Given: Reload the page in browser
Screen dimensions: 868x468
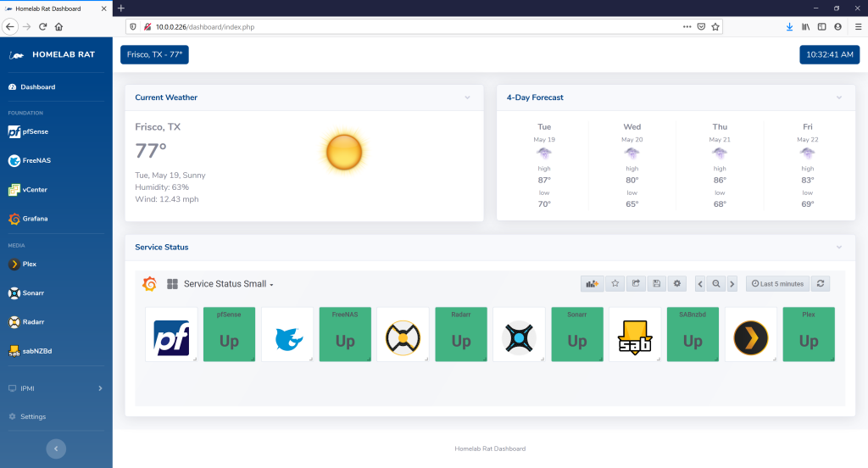Looking at the screenshot, I should 42,26.
